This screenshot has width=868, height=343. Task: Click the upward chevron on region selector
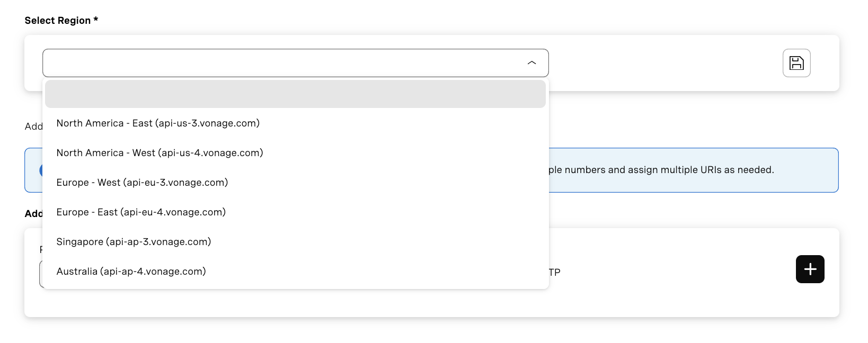[x=532, y=62]
